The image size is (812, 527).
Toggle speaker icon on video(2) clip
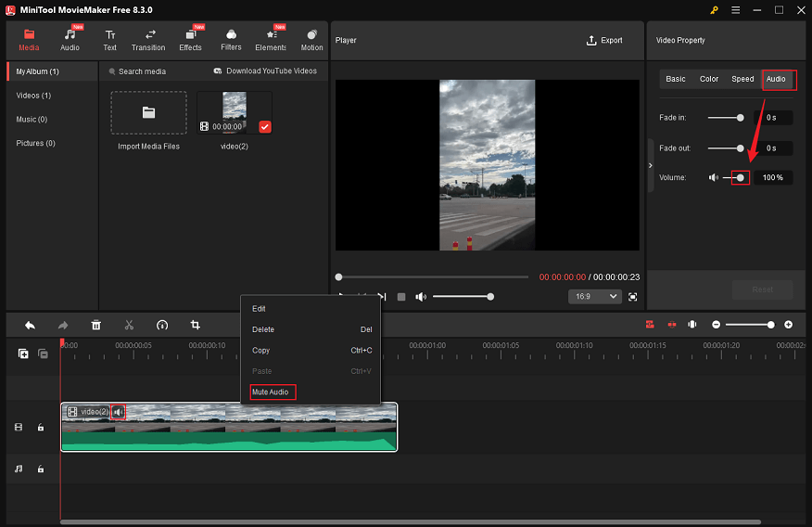coord(118,412)
